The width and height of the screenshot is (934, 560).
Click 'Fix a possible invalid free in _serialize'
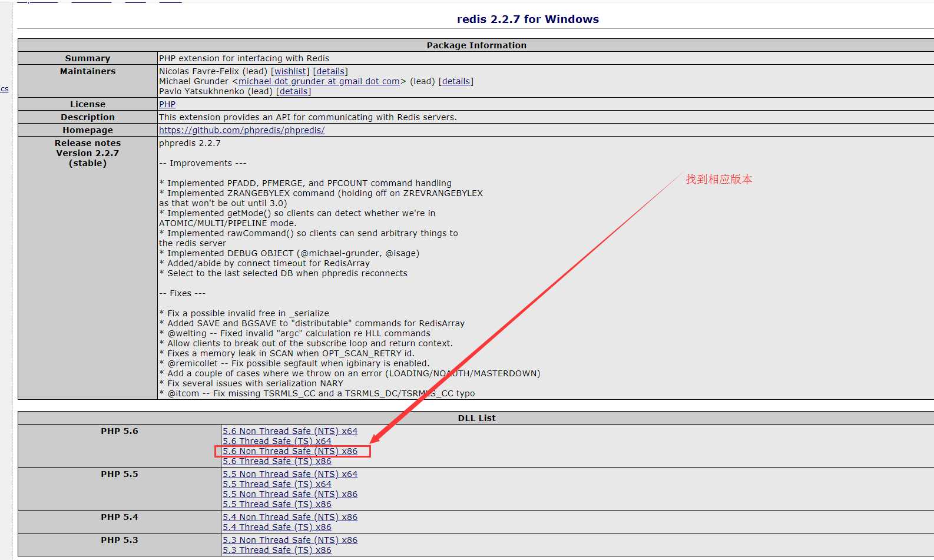coord(244,313)
